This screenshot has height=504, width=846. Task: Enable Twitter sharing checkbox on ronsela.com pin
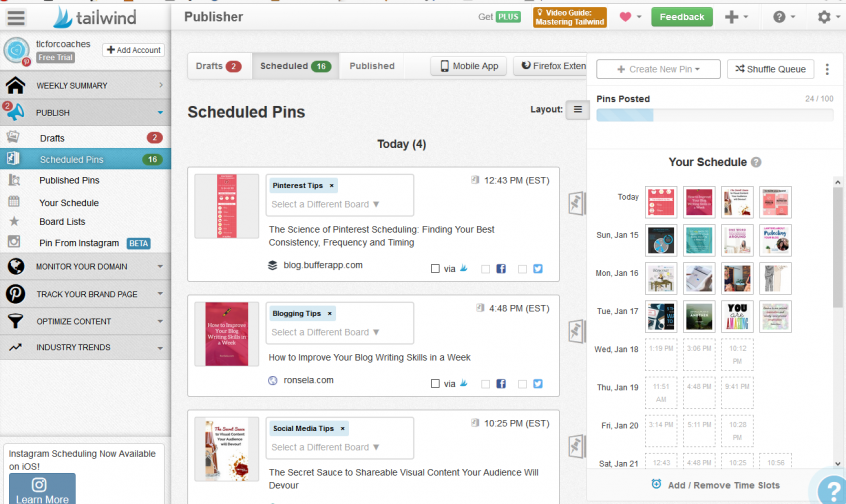pos(522,384)
